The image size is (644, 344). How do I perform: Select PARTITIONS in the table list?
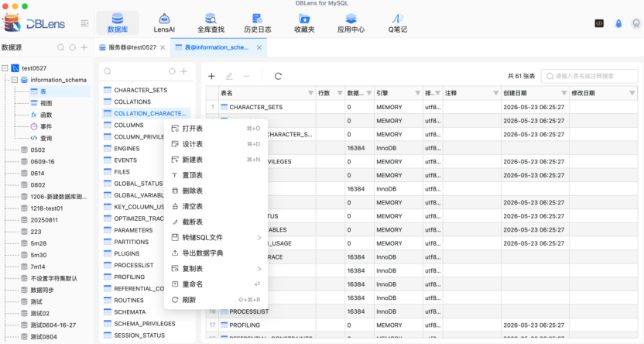pos(132,242)
